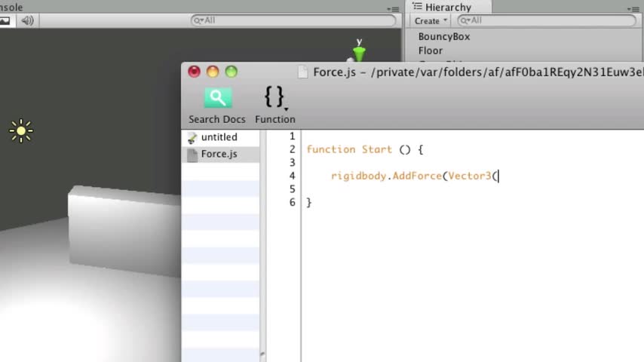
Task: Click the white box object in scene view
Action: coord(123,230)
